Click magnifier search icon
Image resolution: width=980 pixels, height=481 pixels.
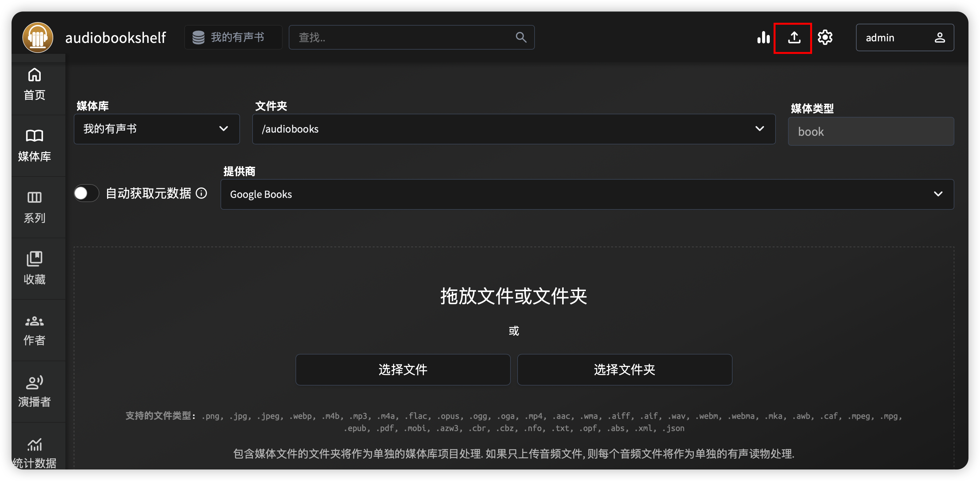click(521, 37)
